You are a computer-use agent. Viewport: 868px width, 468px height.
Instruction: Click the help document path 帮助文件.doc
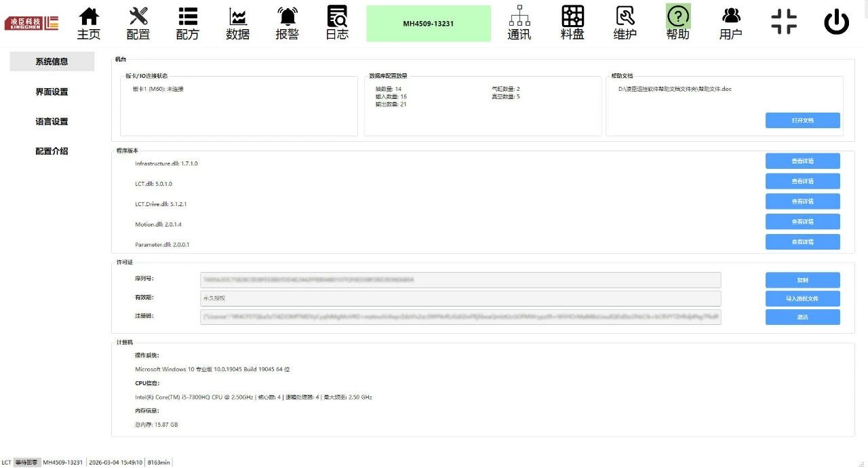pos(675,89)
